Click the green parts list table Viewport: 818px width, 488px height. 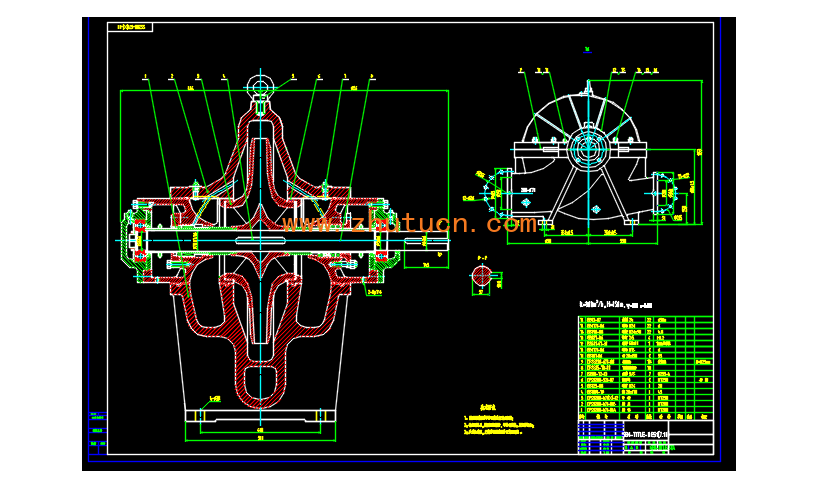pos(645,366)
